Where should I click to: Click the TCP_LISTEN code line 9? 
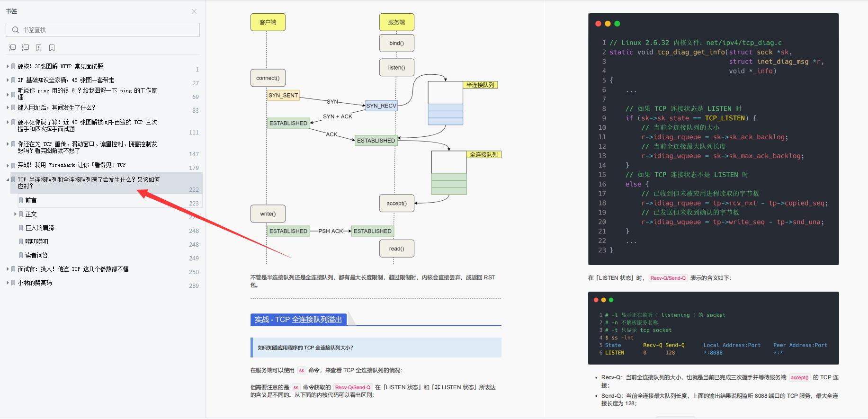point(691,118)
